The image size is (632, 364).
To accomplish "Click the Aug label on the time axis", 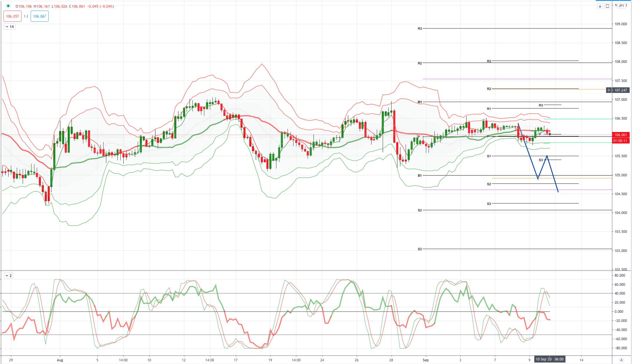I will (60, 360).
